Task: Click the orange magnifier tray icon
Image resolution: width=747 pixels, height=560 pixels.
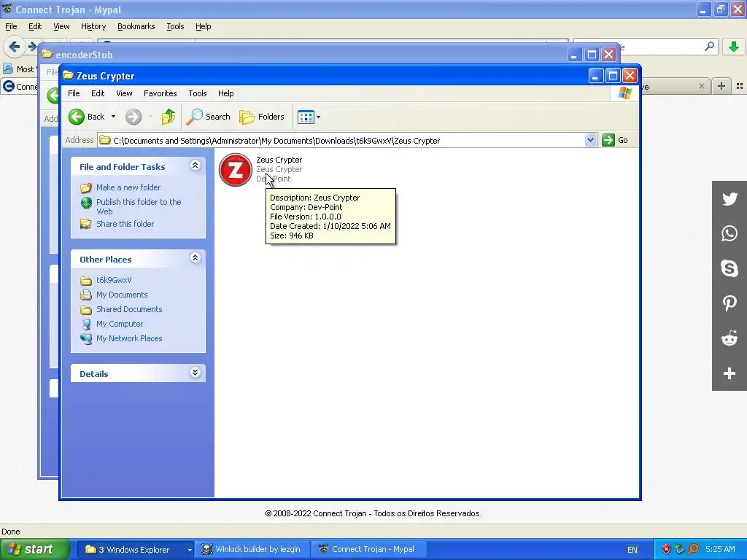Action: (x=693, y=550)
